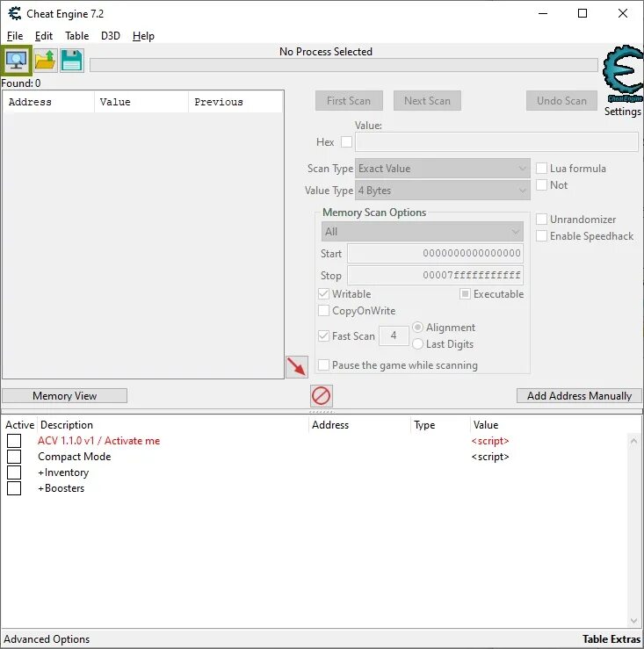Open the Edit menu
Image resolution: width=644 pixels, height=649 pixels.
43,36
